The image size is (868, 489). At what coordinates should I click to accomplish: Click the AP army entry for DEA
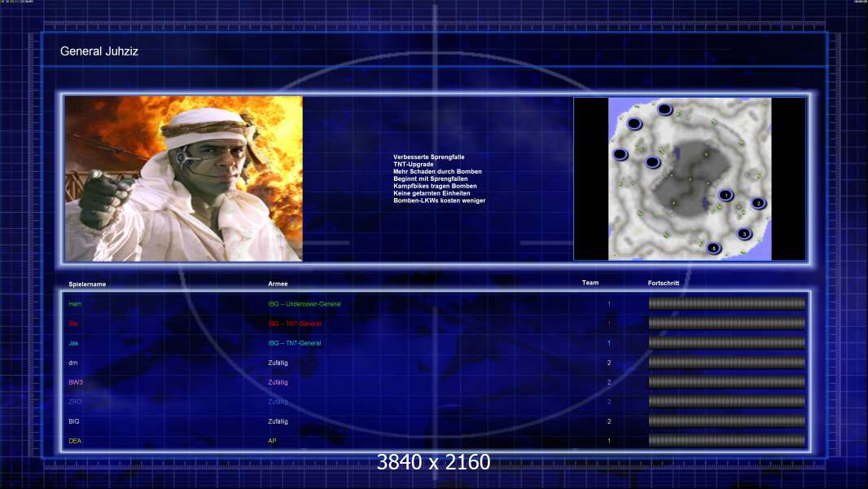(272, 441)
